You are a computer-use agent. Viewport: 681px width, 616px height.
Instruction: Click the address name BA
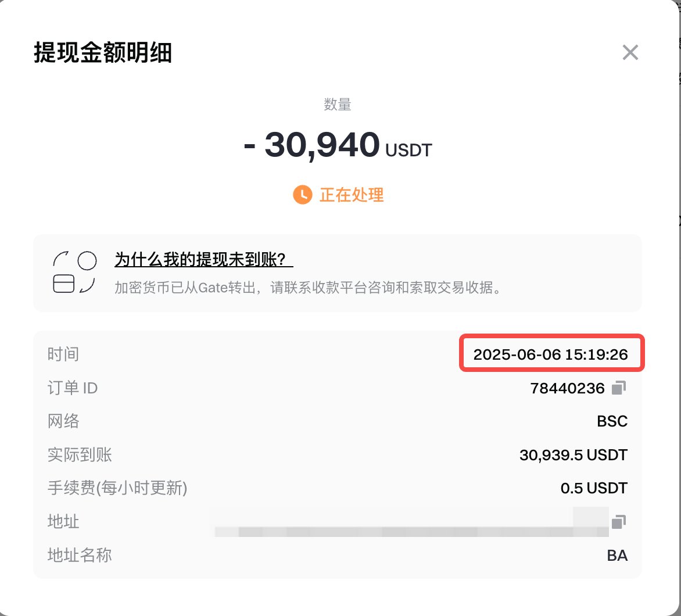click(617, 556)
